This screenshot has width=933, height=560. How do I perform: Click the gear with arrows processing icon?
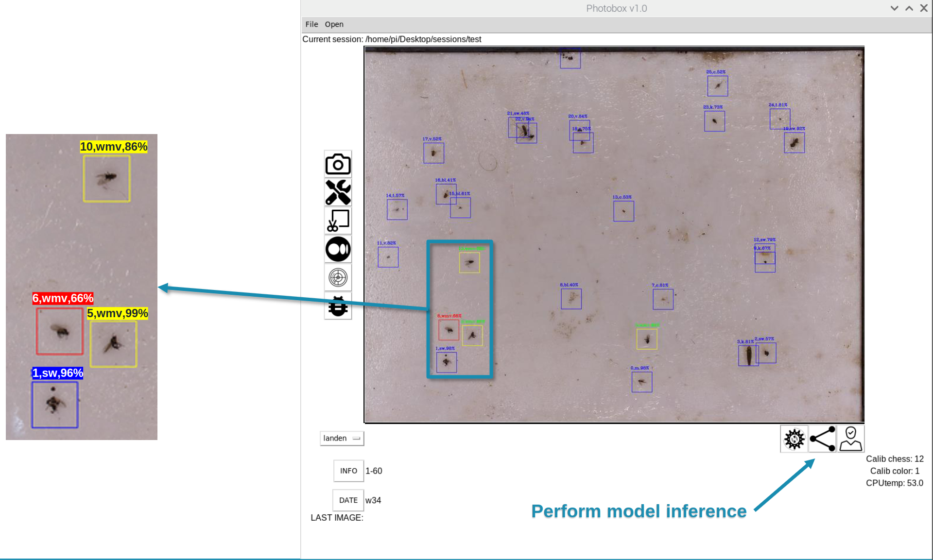(794, 439)
